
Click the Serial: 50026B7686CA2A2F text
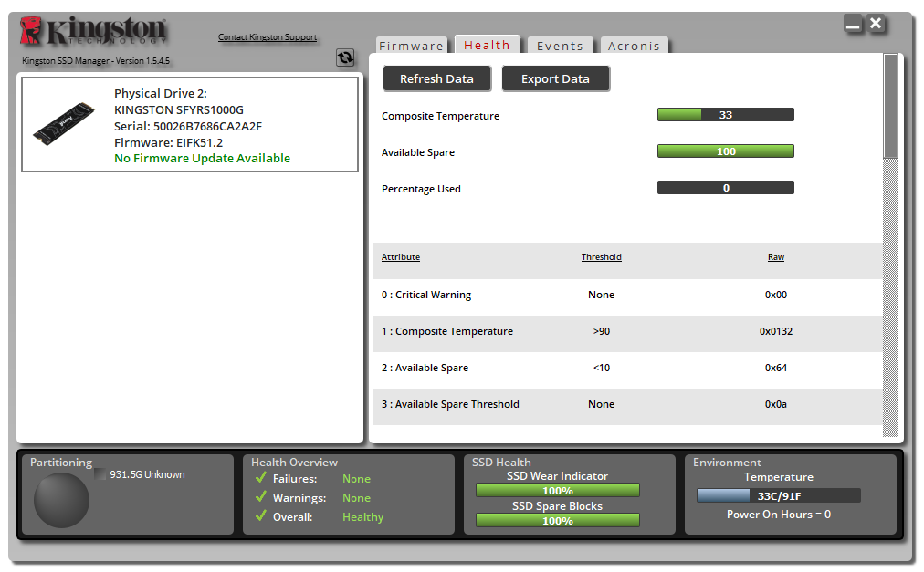coord(188,126)
